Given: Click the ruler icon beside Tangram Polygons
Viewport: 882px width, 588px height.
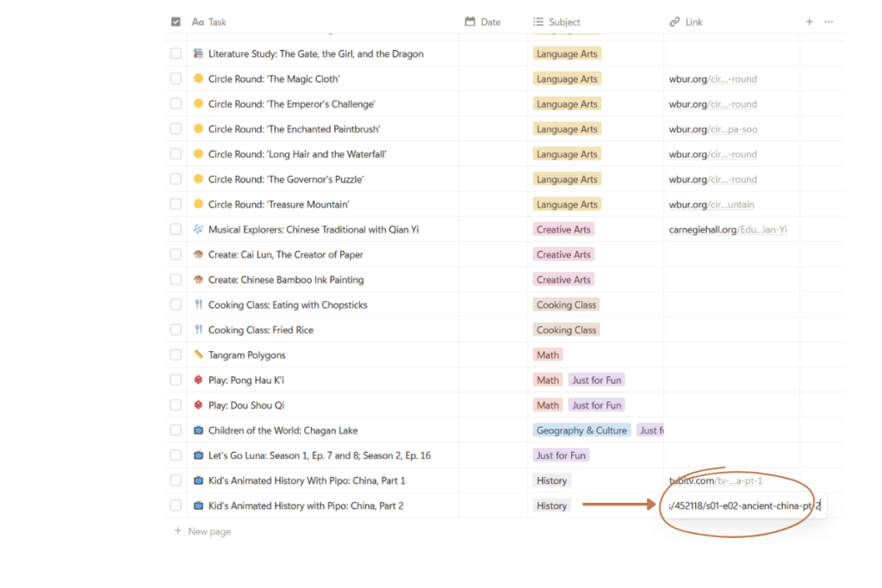Looking at the screenshot, I should 198,355.
